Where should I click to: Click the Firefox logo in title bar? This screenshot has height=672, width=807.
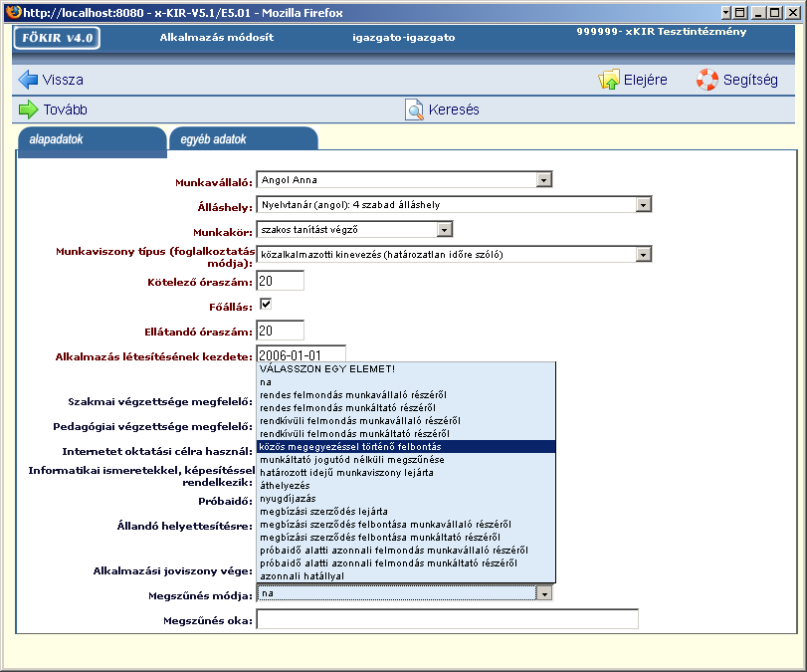click(x=13, y=12)
